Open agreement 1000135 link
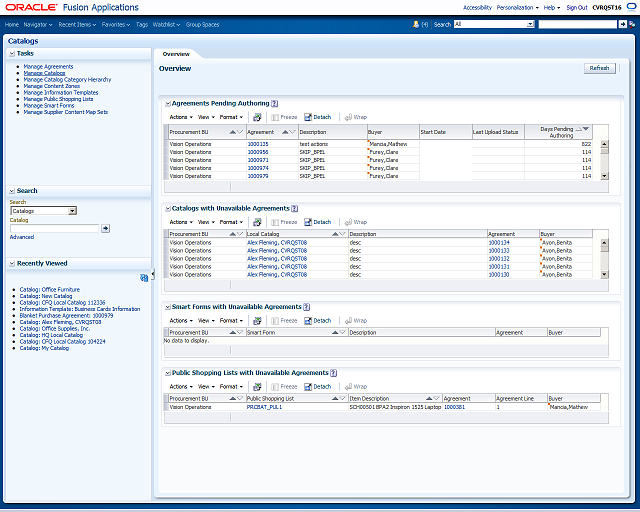 [x=258, y=144]
